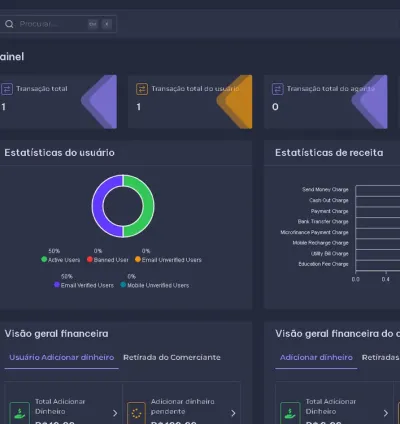Select the right panel Adicionar dinheiro tab

pyautogui.click(x=316, y=357)
